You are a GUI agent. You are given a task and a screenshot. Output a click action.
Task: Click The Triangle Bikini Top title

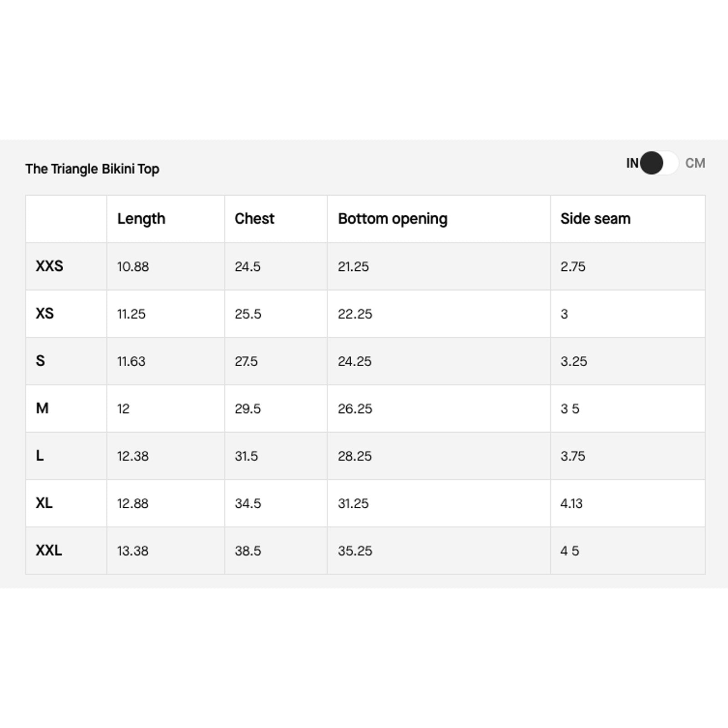tap(92, 169)
